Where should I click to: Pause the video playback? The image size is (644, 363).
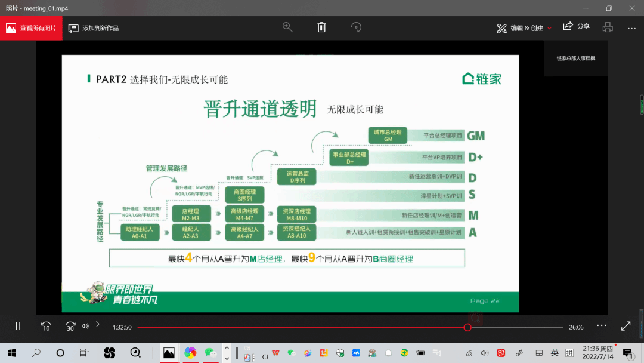(18, 326)
